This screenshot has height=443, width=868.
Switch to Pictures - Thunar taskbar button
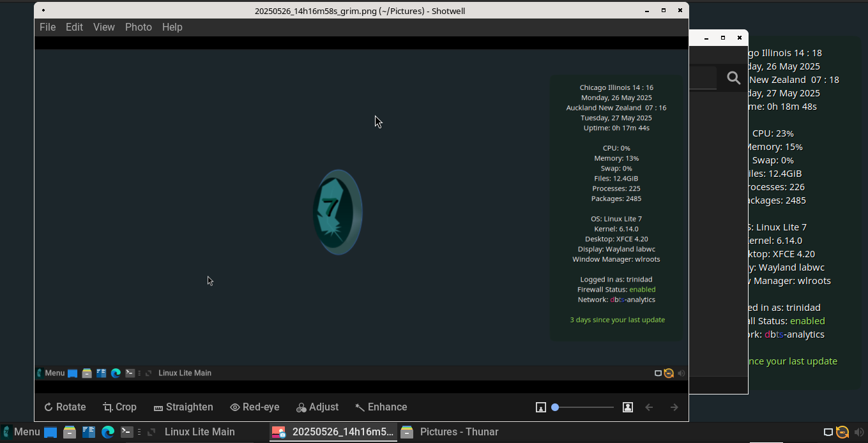[x=450, y=432]
